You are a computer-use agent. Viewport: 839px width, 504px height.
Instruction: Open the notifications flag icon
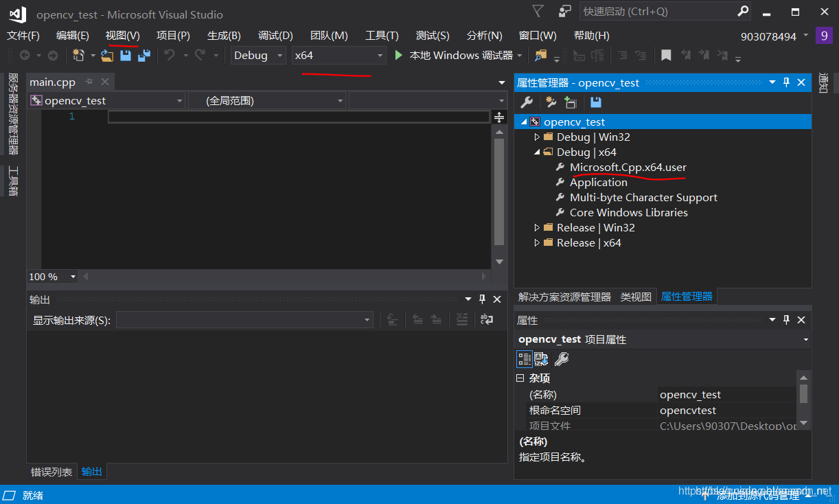(538, 11)
